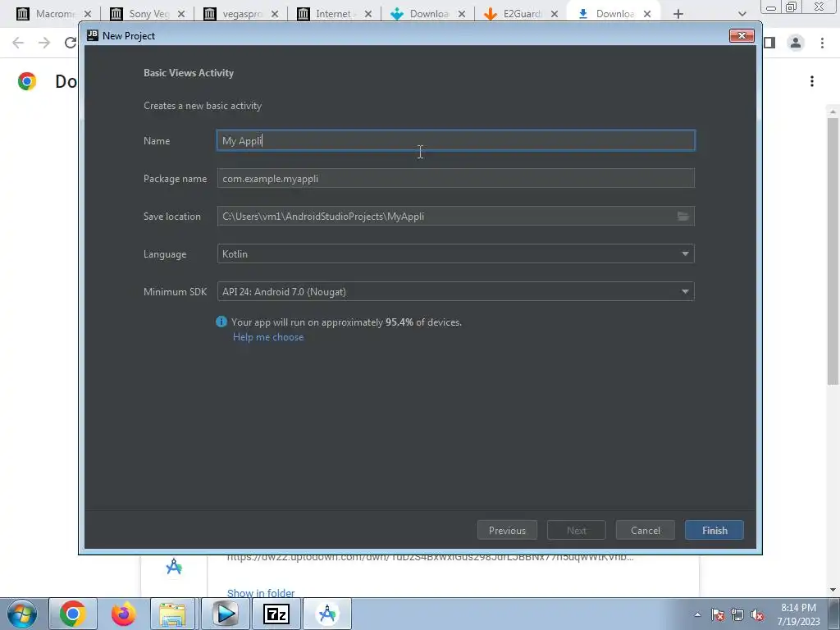Click the Chrome taskbar icon
840x630 pixels.
pos(73,614)
